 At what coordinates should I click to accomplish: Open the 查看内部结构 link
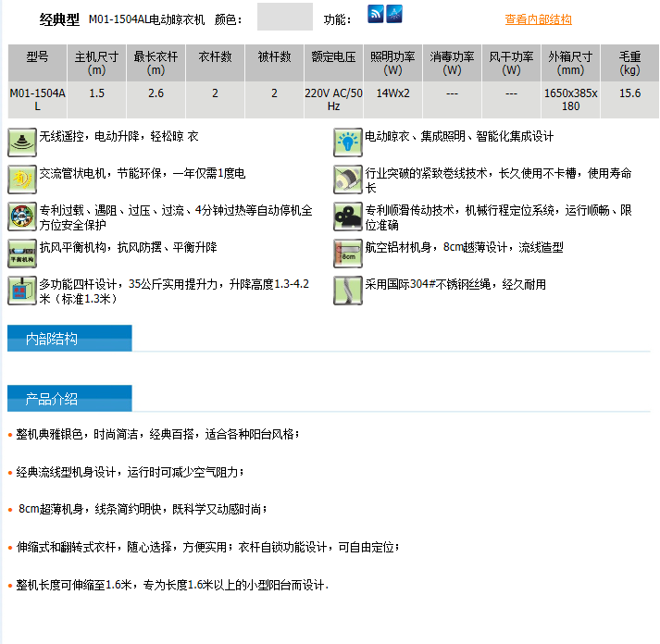point(538,19)
